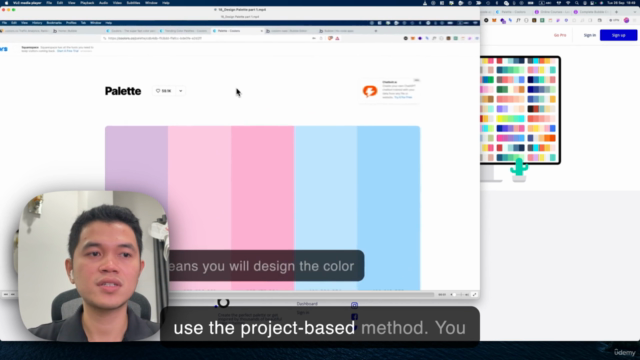640x360 pixels.
Task: Open the recorded browser's Bookmarks menu
Action: coord(54,23)
